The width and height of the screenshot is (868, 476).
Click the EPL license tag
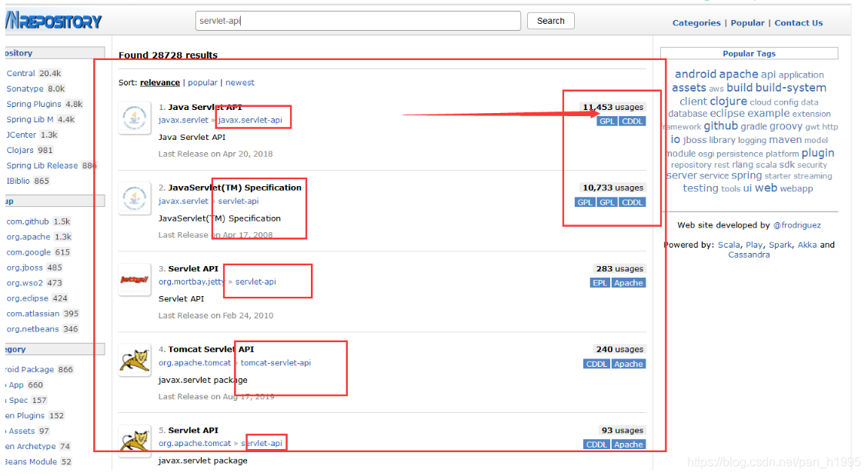tap(599, 283)
